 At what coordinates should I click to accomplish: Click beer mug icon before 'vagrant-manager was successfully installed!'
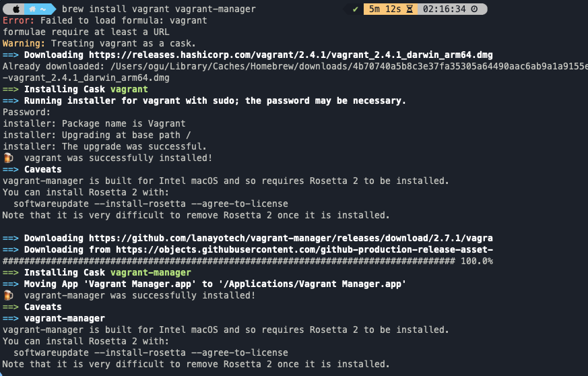click(8, 295)
